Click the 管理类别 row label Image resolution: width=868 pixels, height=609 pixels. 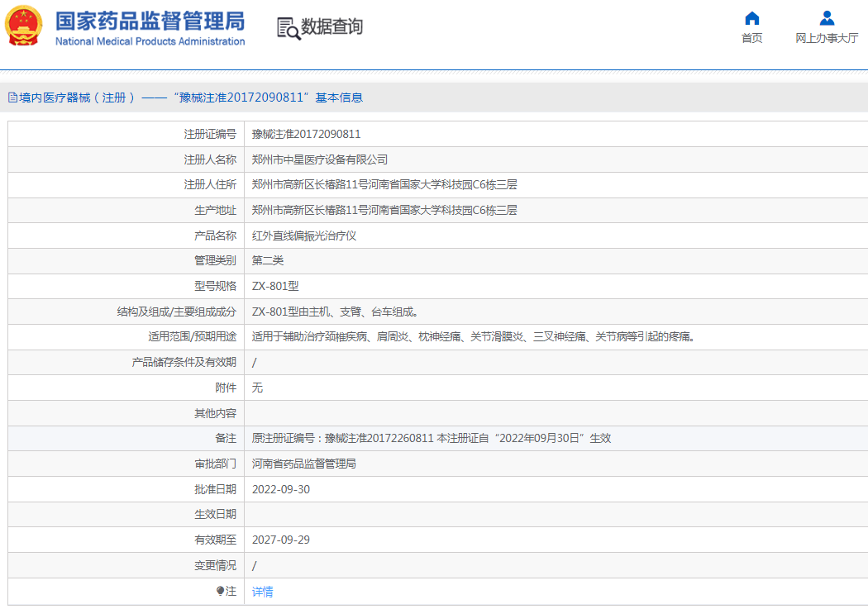[215, 260]
